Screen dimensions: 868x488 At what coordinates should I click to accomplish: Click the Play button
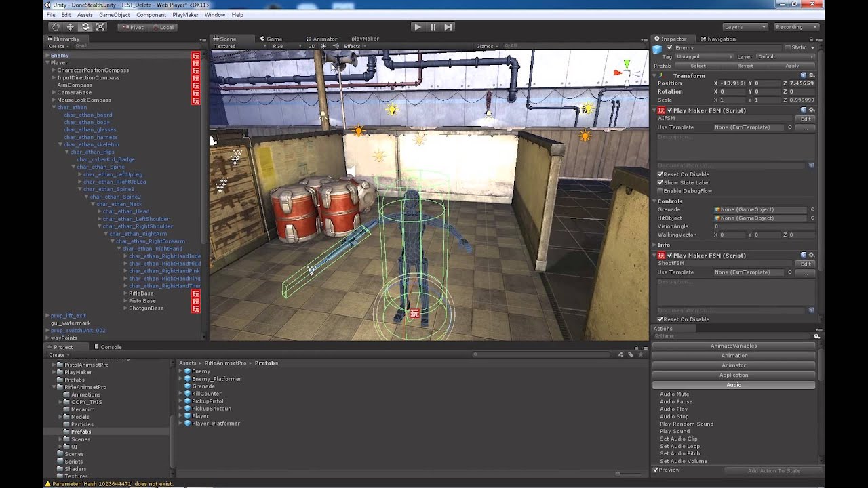tap(418, 27)
